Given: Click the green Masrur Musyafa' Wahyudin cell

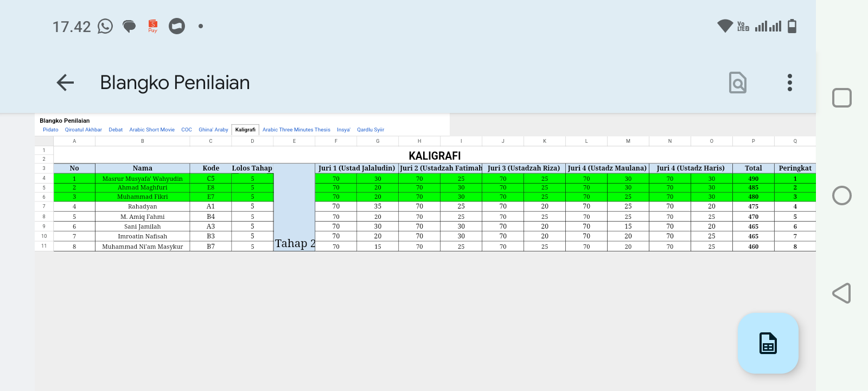Looking at the screenshot, I should 142,179.
